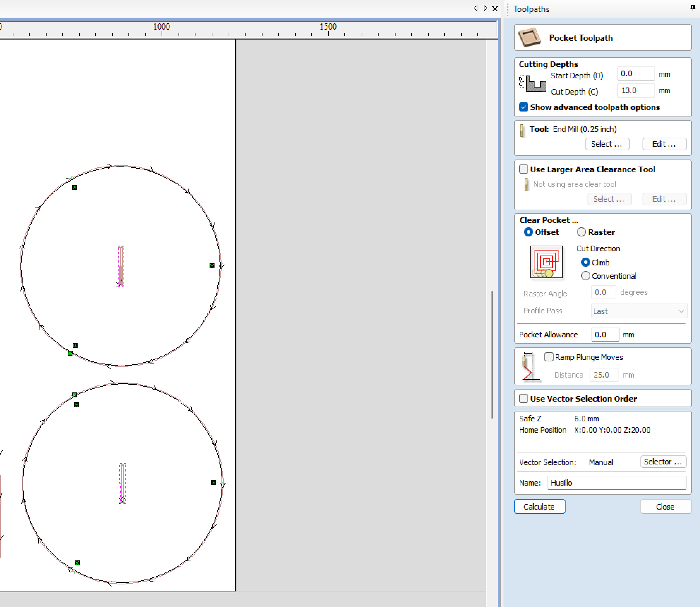Click the vertical scrollbar of drawing view
The image size is (700, 607).
pos(492,355)
